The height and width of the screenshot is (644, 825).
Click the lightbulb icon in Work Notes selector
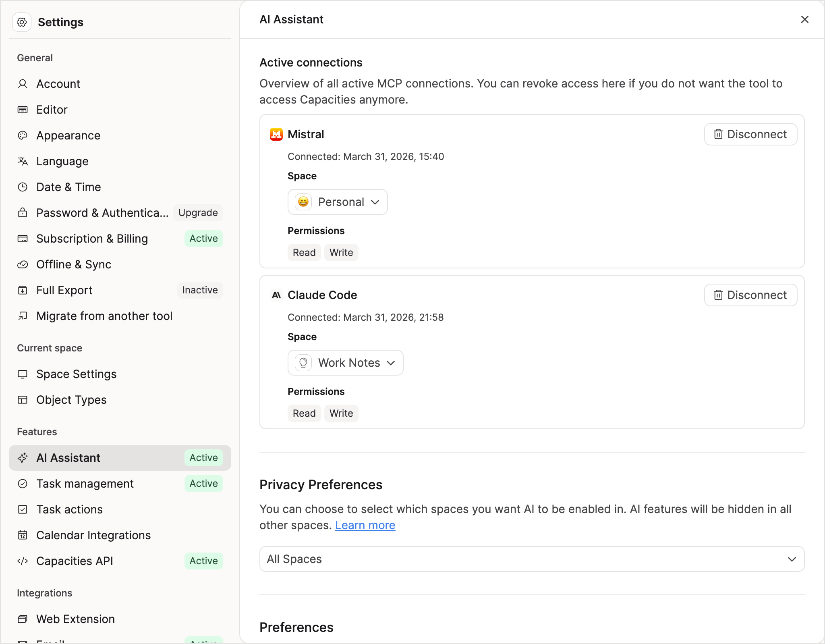point(303,363)
